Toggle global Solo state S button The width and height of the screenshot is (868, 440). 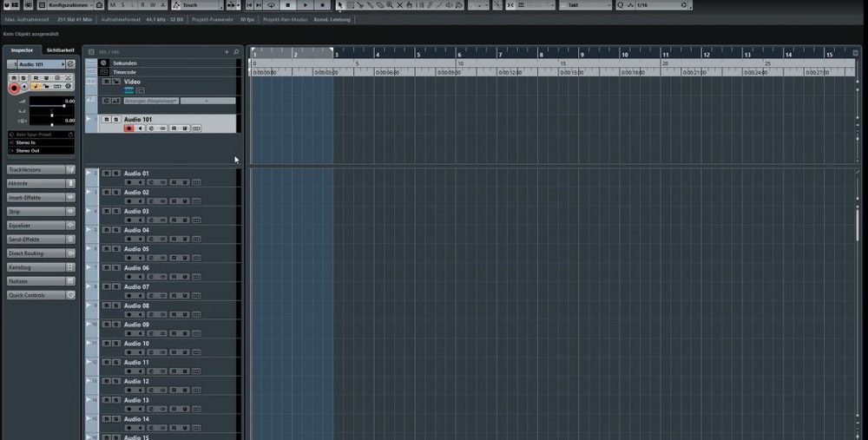pos(123,5)
